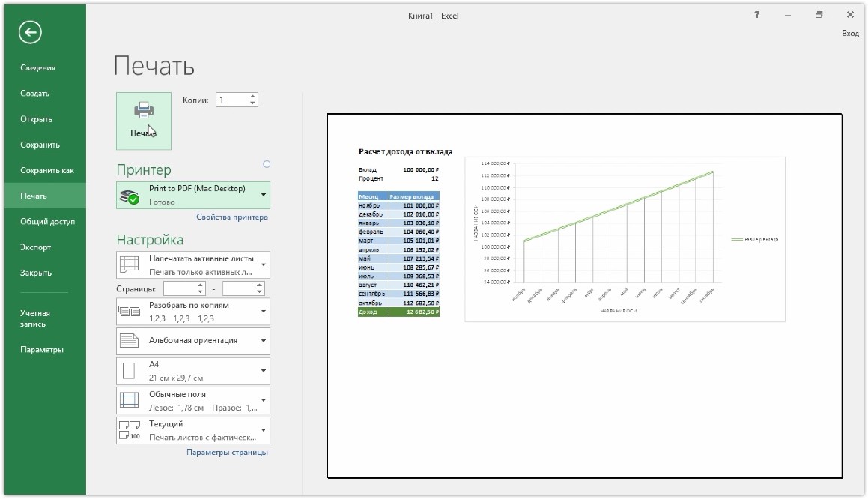Open Общий доступ in the sidebar

pos(48,221)
